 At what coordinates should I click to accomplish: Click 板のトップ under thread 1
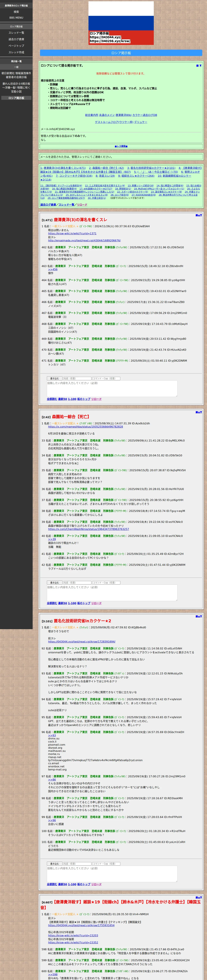[84, 399]
